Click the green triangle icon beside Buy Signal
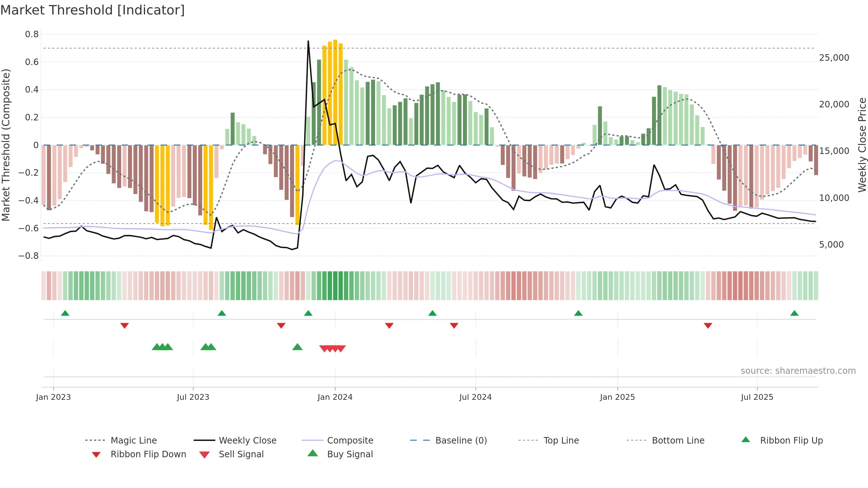Viewport: 868px width, 488px height. click(313, 453)
